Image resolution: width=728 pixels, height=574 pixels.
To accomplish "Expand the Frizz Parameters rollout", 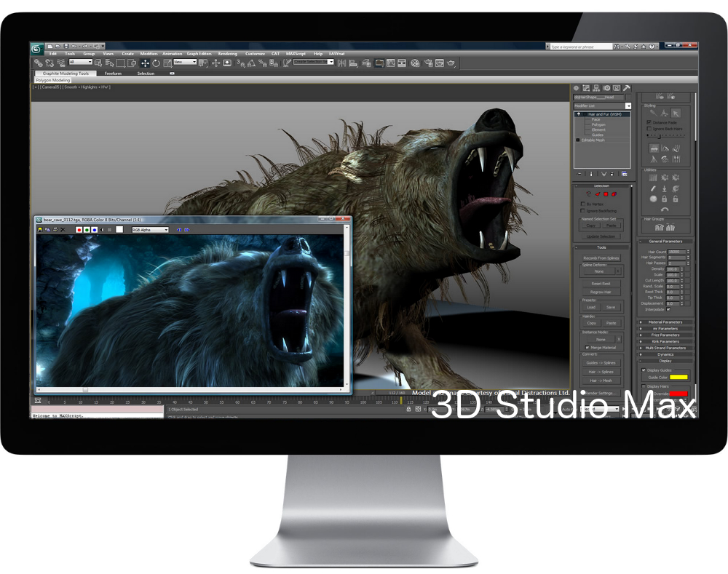I will [x=665, y=335].
